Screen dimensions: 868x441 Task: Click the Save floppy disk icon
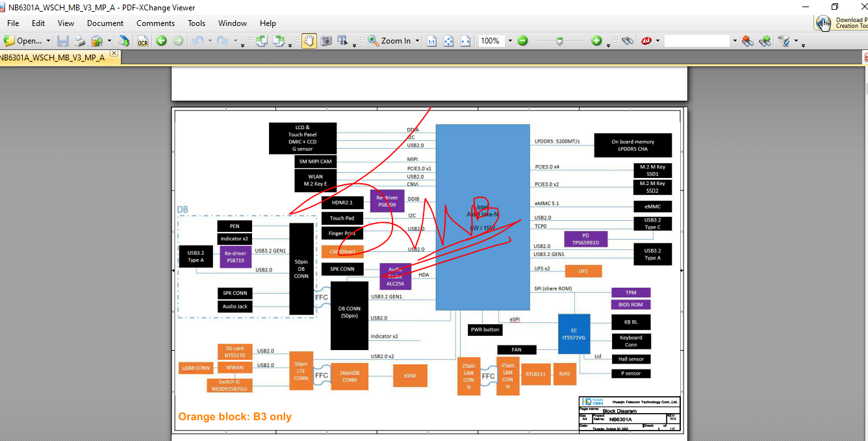pyautogui.click(x=63, y=40)
